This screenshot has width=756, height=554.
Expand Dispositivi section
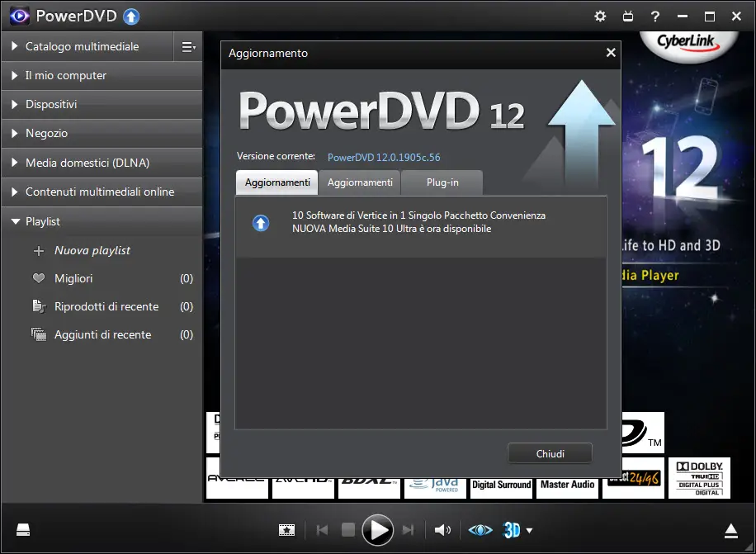click(102, 105)
